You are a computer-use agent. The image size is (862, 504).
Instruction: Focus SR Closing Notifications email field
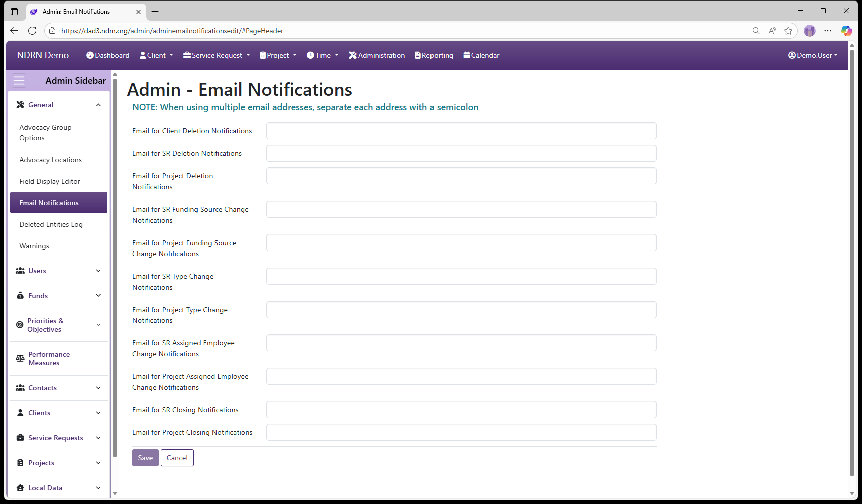point(461,410)
